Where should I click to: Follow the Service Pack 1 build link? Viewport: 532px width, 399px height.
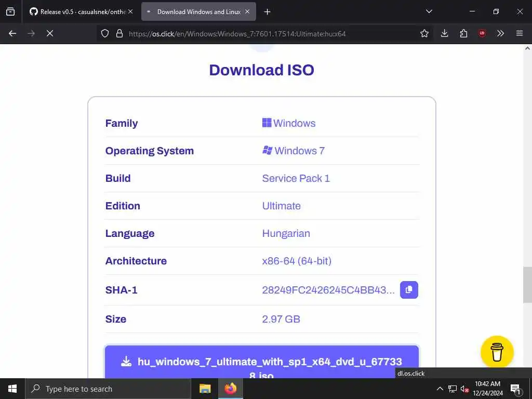[x=296, y=178]
